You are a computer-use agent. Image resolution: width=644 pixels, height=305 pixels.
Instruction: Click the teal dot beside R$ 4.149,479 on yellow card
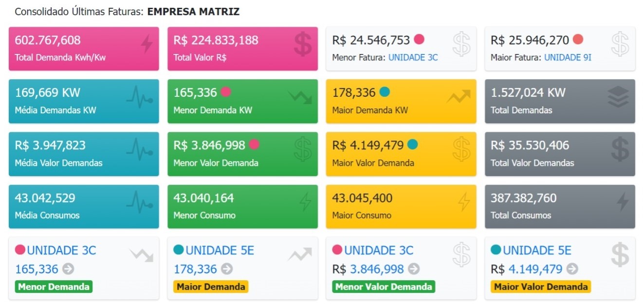click(412, 144)
